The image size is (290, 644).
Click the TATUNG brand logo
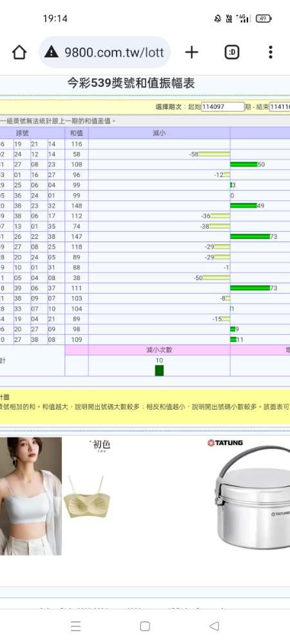tap(225, 443)
